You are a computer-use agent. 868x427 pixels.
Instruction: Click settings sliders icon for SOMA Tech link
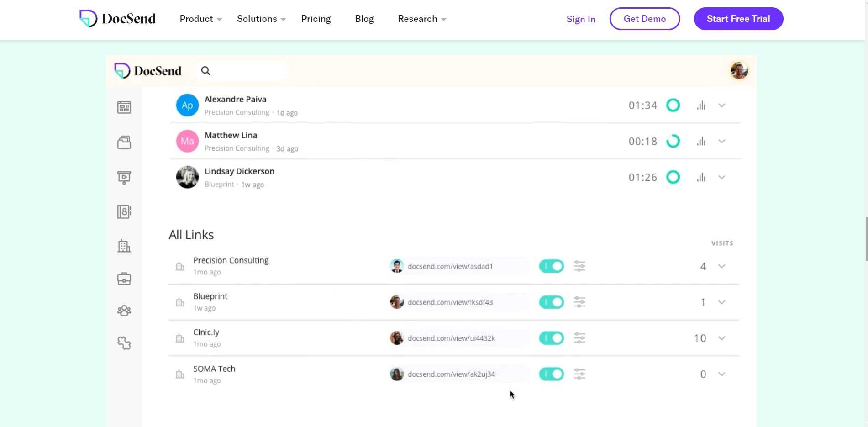click(579, 374)
